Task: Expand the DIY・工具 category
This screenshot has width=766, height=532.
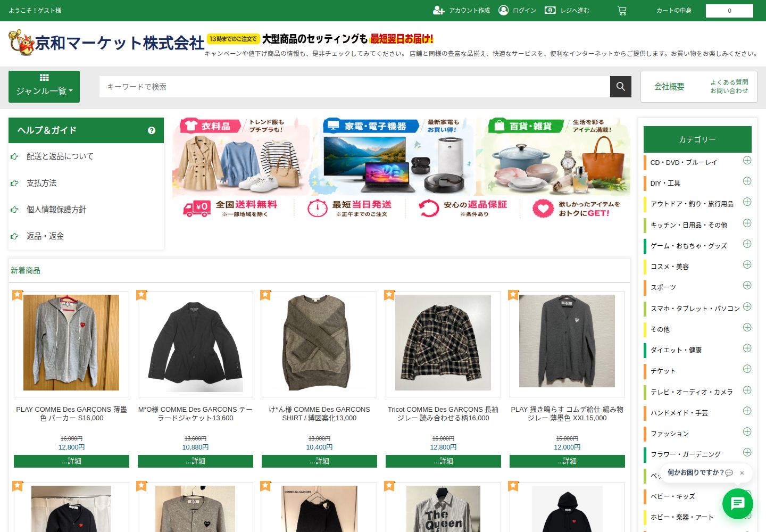Action: [x=747, y=181]
